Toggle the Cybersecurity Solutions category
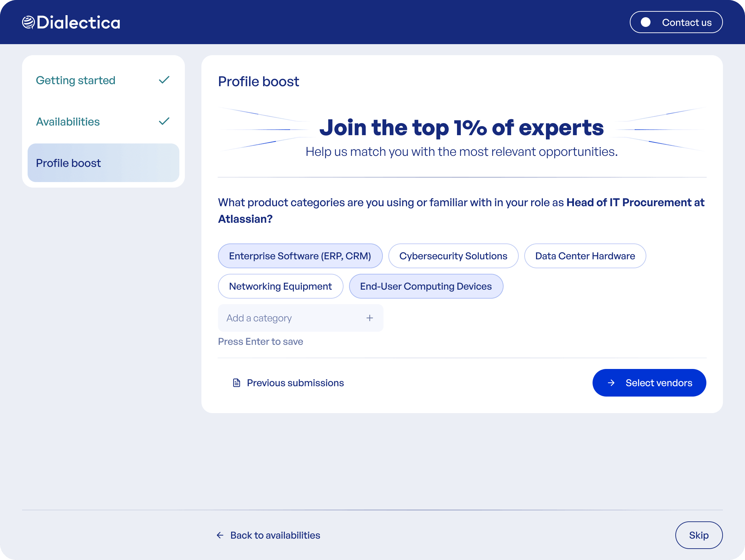The width and height of the screenshot is (745, 560). [x=453, y=256]
